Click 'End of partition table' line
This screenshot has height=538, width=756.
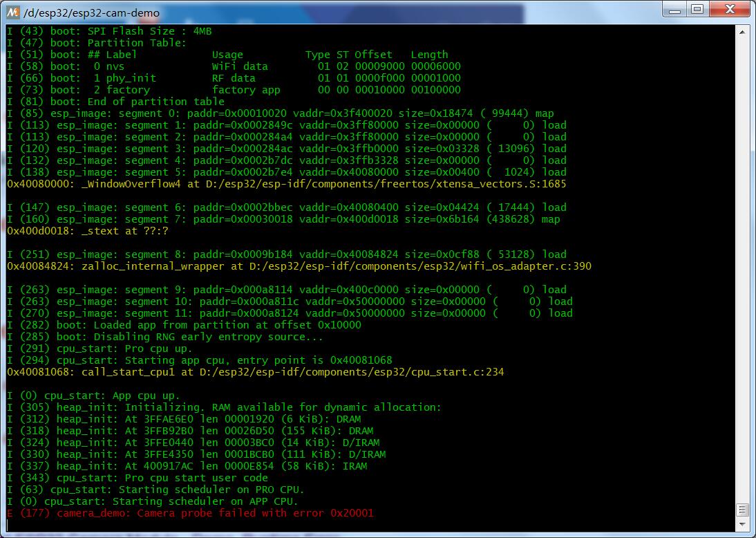[x=115, y=102]
